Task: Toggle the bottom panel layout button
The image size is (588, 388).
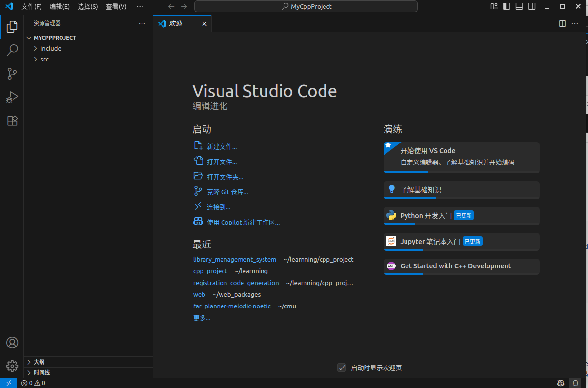Action: click(519, 6)
